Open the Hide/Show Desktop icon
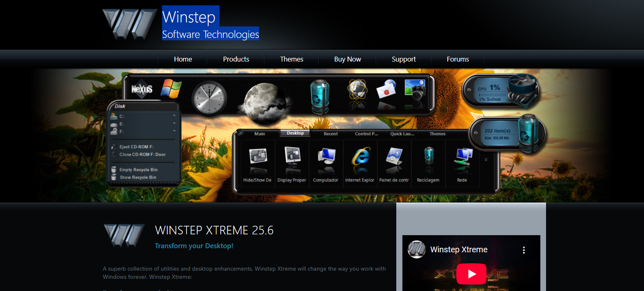The image size is (644, 291). pos(258,157)
